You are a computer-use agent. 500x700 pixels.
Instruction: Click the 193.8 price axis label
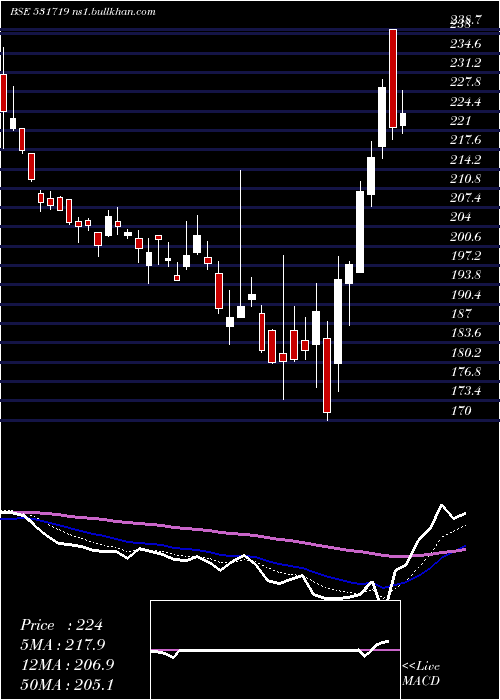pyautogui.click(x=465, y=275)
